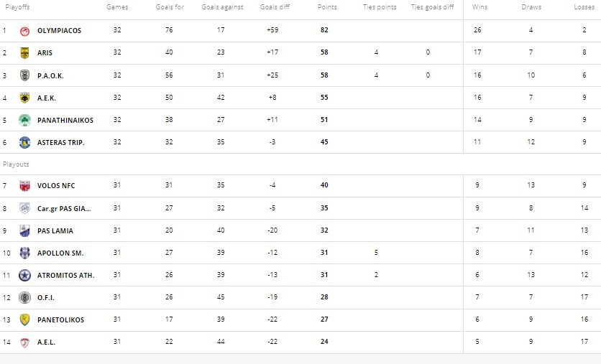Open the PANATHINAIKOS team name link

(65, 120)
